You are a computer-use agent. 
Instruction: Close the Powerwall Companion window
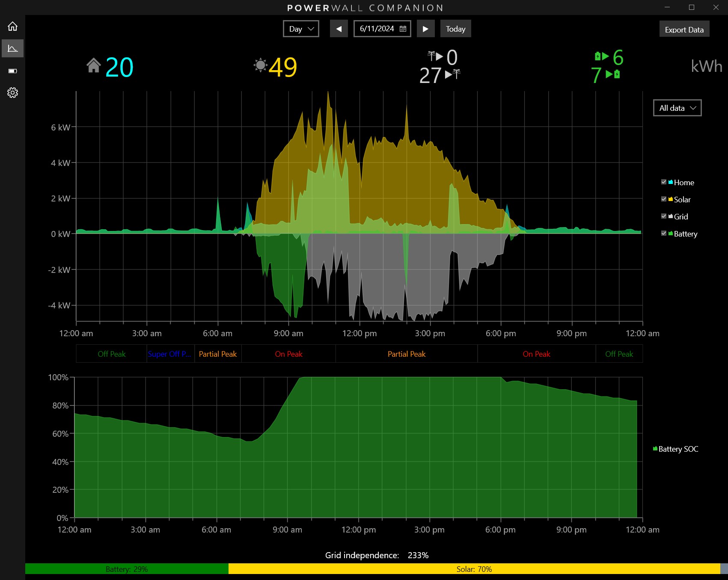click(x=716, y=7)
